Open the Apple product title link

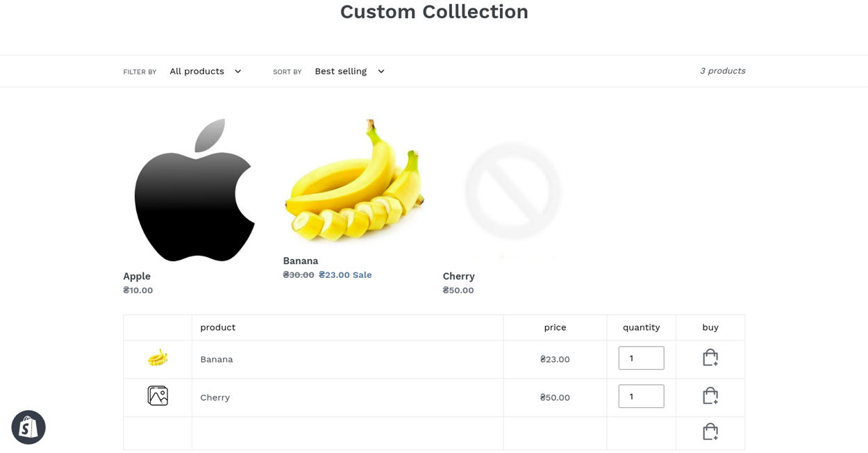pyautogui.click(x=137, y=277)
